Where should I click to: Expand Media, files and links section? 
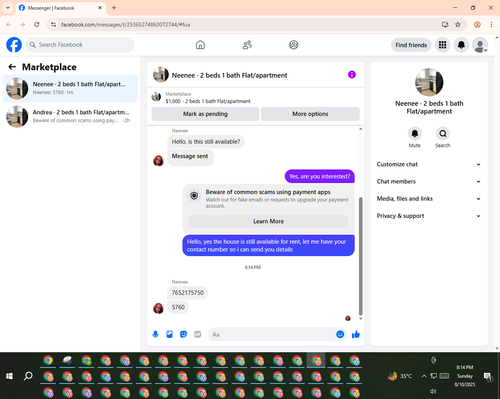point(429,199)
